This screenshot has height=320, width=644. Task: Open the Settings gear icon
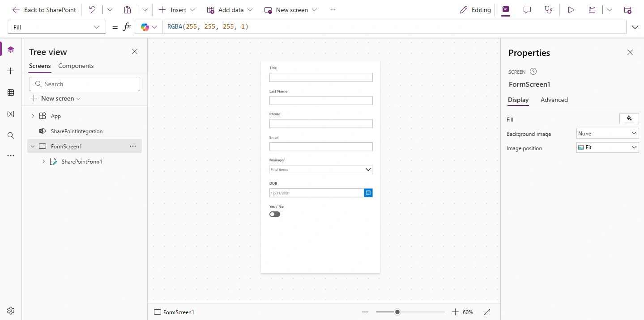11,311
